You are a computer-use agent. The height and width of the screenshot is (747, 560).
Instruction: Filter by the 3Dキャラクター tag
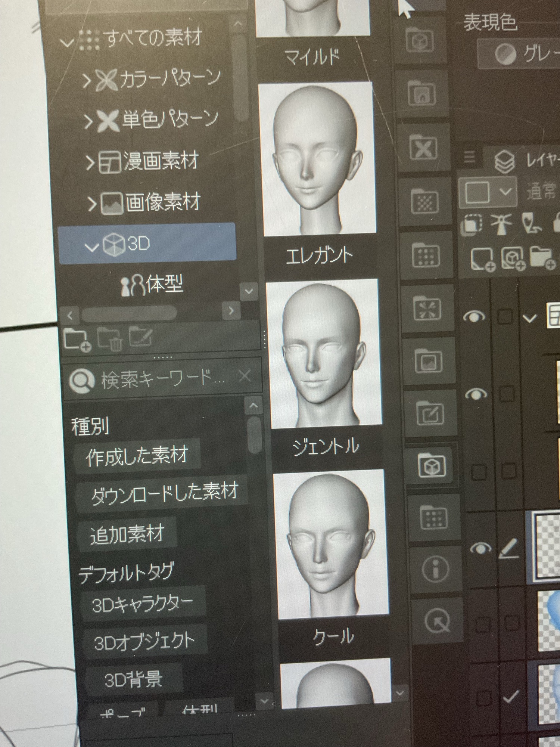point(142,603)
